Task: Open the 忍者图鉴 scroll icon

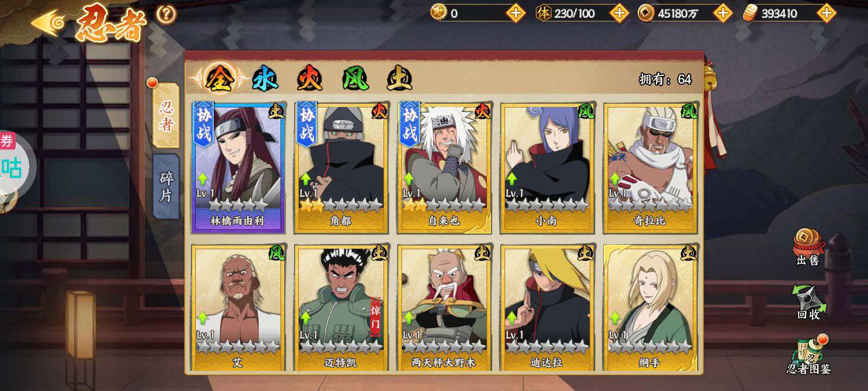Action: click(x=809, y=355)
